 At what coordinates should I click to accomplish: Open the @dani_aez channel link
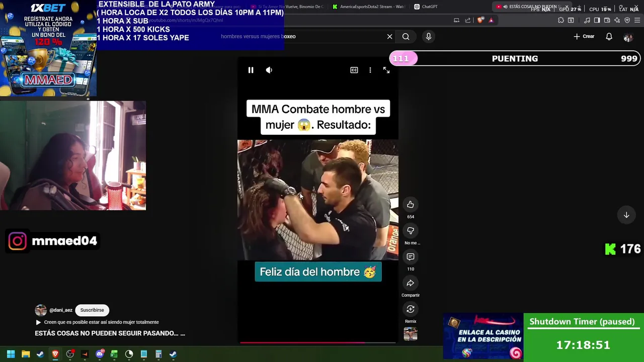(61, 310)
